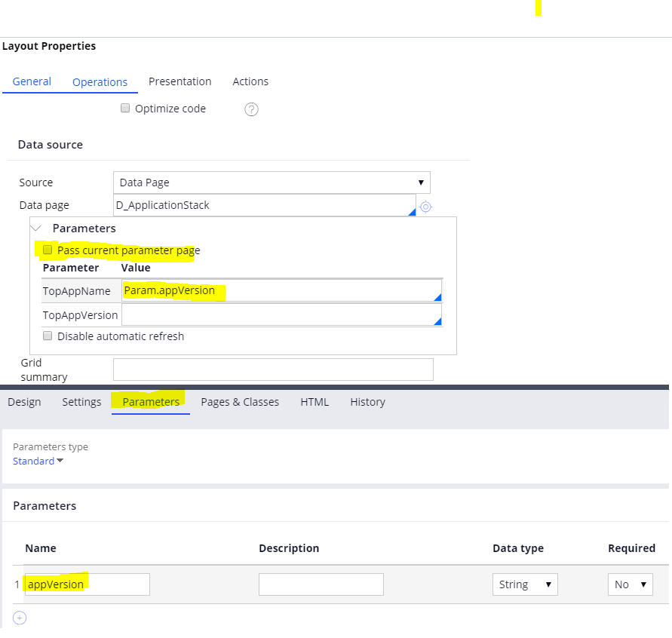Image resolution: width=672 pixels, height=638 pixels.
Task: Check Disable automatic refresh
Action: coord(48,336)
